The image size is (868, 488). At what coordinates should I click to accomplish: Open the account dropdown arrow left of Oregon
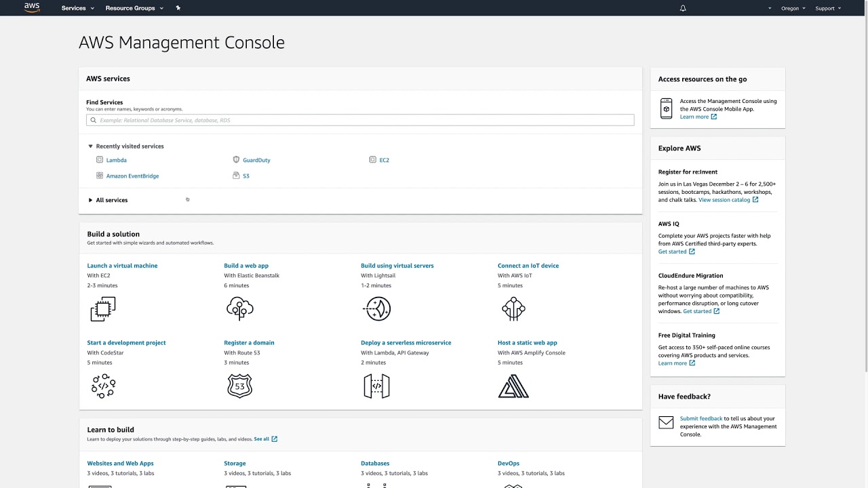click(x=770, y=9)
